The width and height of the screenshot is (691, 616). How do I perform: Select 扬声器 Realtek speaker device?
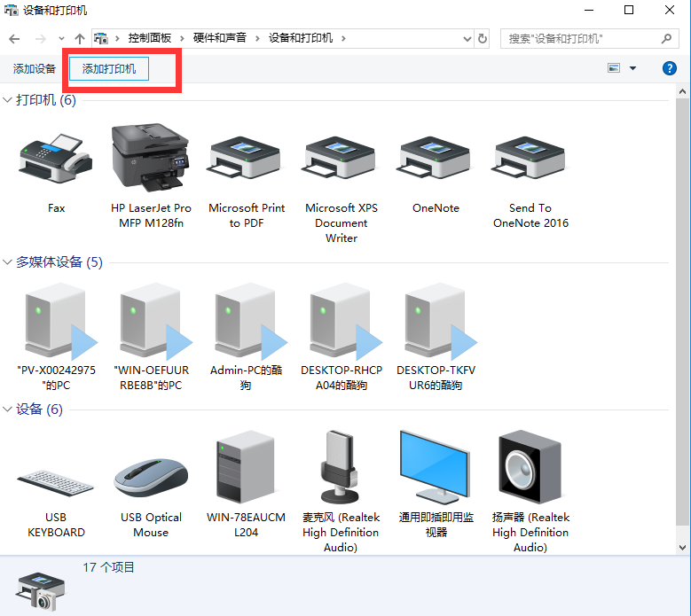530,467
